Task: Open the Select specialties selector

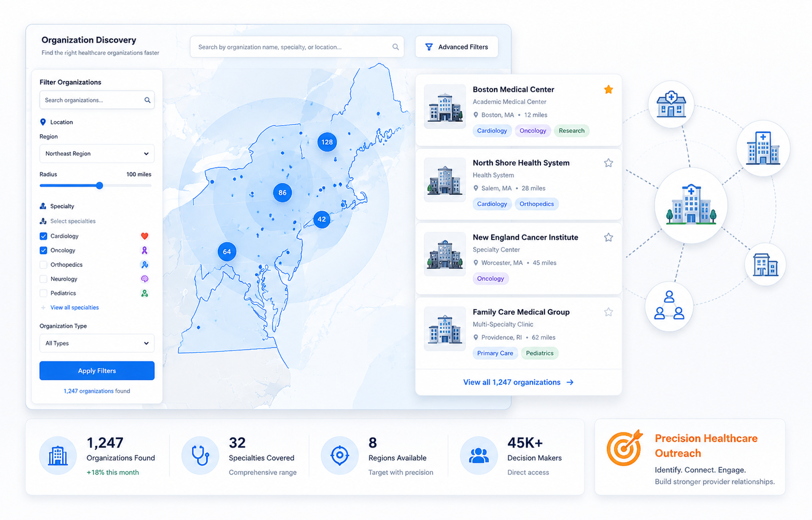Action: coord(68,221)
